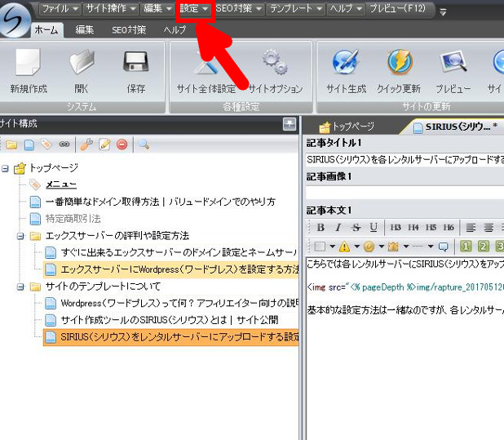This screenshot has height=440, width=504.
Task: Pin the サイト構成 panel
Action: [x=290, y=124]
